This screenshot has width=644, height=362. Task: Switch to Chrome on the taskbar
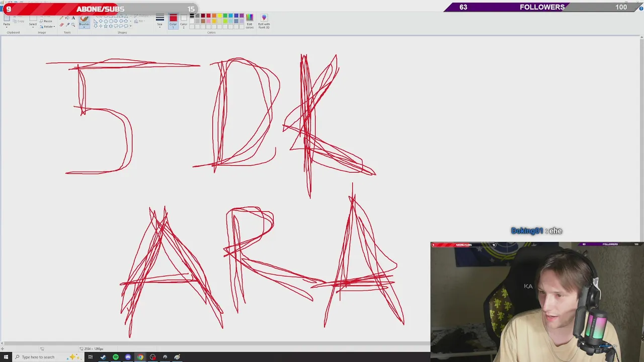point(140,357)
